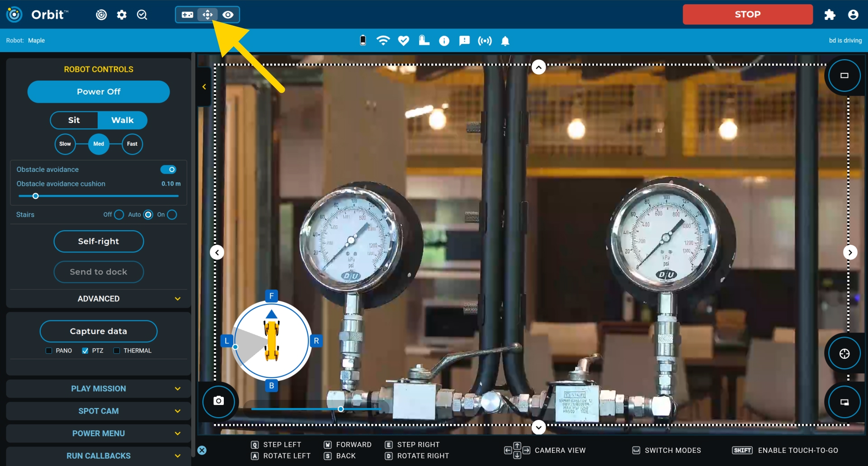Click the yellow robot in compass widget

point(271,340)
